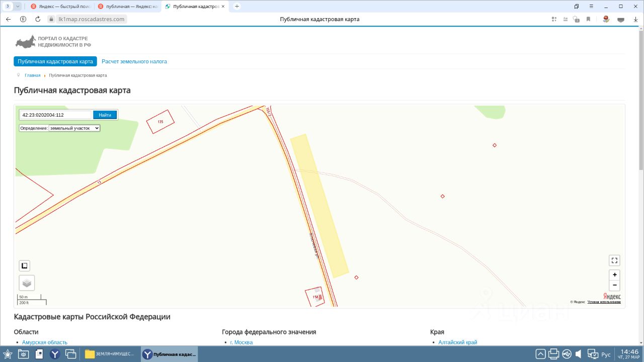Image resolution: width=644 pixels, height=362 pixels.
Task: Click parcel number 135 on the map
Action: tap(160, 122)
